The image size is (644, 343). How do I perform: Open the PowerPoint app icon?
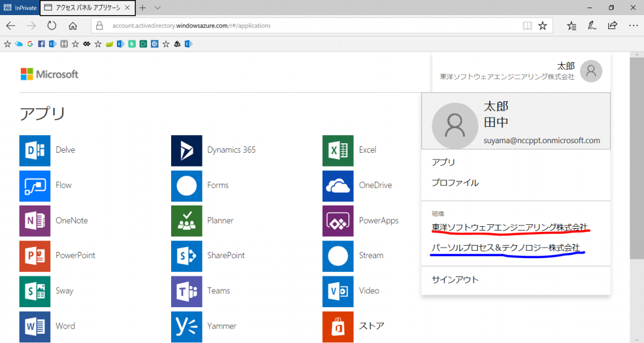pos(35,256)
